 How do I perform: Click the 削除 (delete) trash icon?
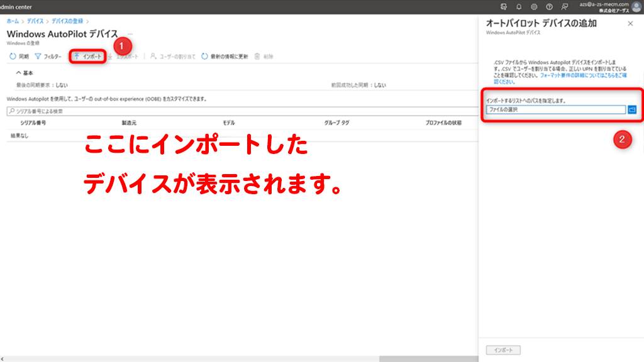click(x=258, y=56)
